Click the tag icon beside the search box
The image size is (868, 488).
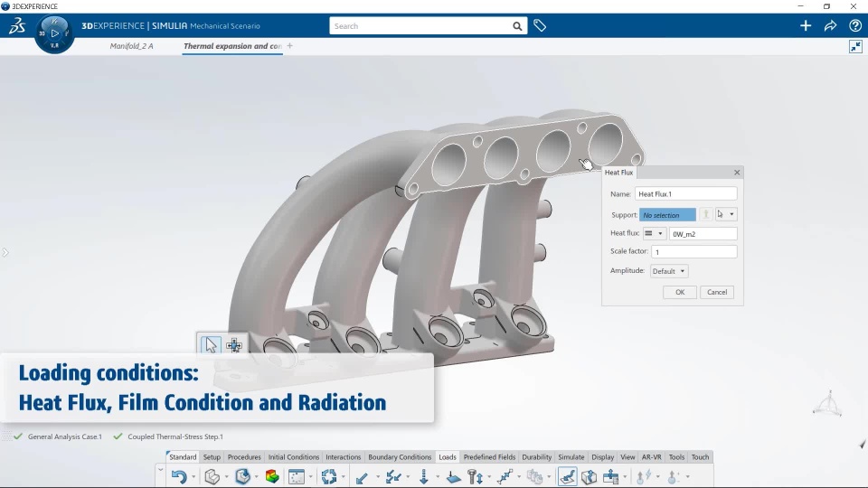point(540,26)
